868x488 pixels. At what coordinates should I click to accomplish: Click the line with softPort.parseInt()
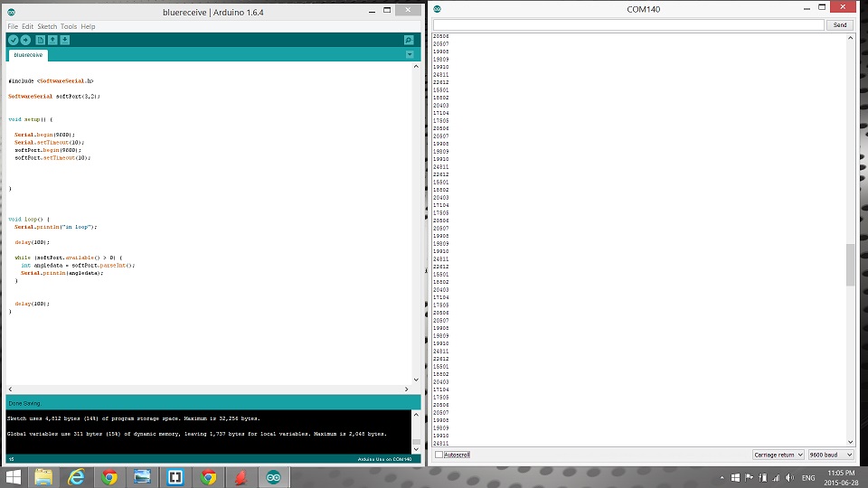point(78,265)
